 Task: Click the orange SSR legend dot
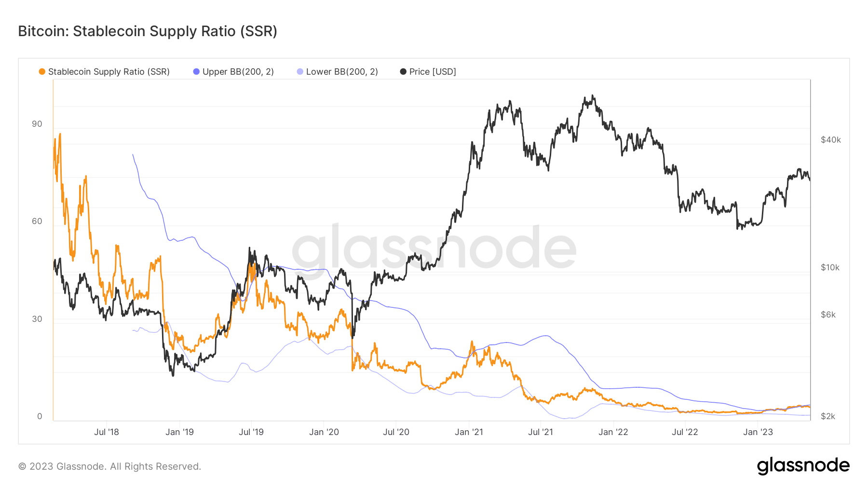[42, 72]
